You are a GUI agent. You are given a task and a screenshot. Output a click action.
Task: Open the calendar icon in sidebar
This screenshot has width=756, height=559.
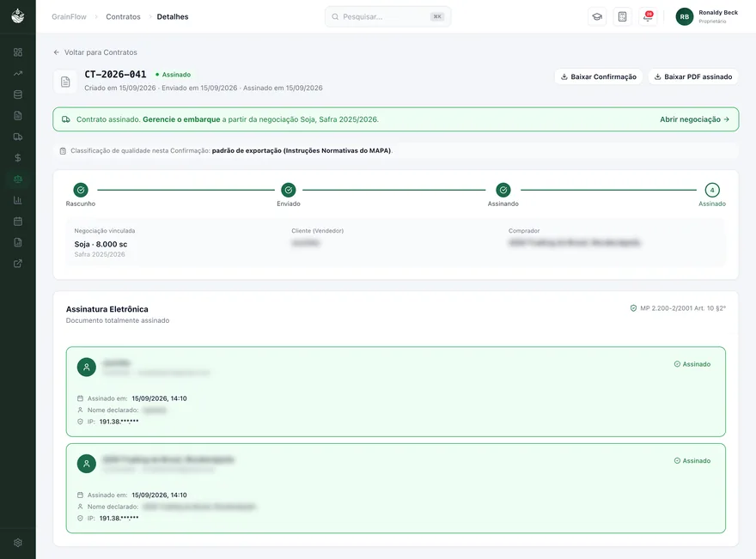(x=18, y=222)
